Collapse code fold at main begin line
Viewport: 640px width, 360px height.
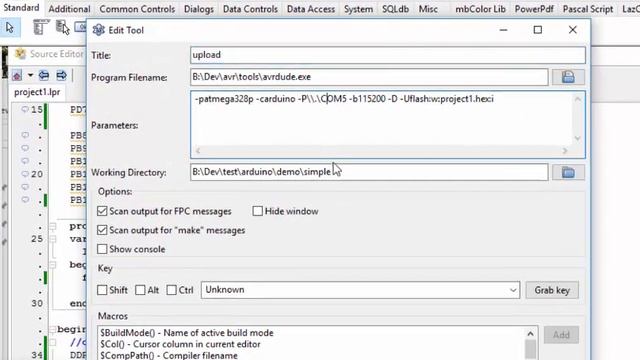[53, 329]
